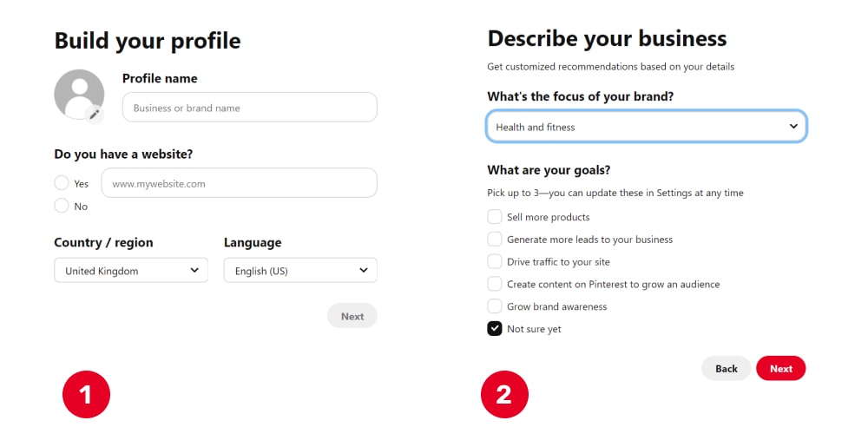This screenshot has height=427, width=868.
Task: Click the brand focus dropdown chevron
Action: pyautogui.click(x=793, y=126)
